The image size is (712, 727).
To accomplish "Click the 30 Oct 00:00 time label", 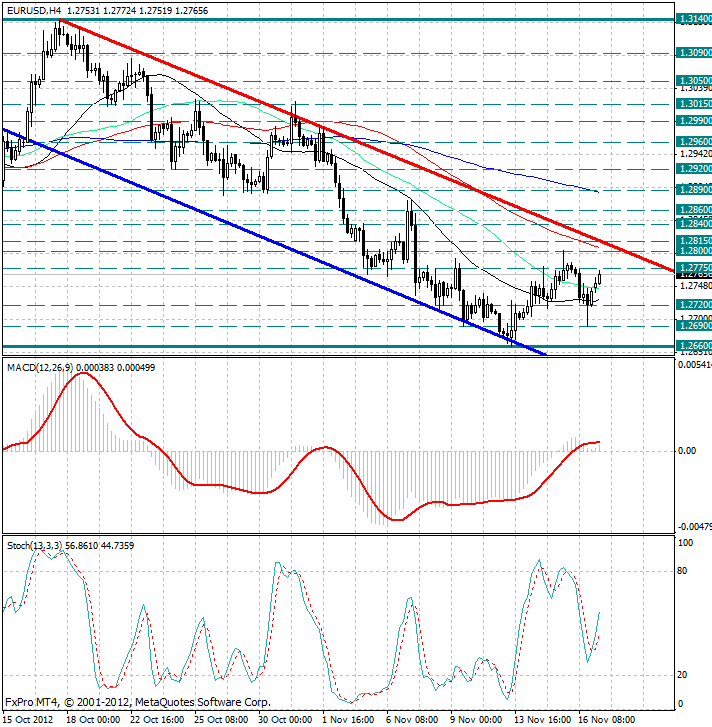I will [x=285, y=720].
